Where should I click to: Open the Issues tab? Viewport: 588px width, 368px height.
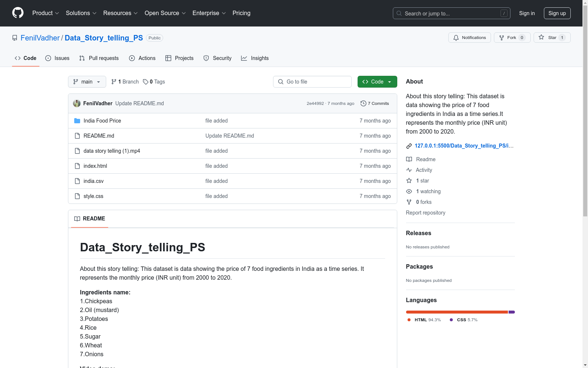[x=57, y=58]
